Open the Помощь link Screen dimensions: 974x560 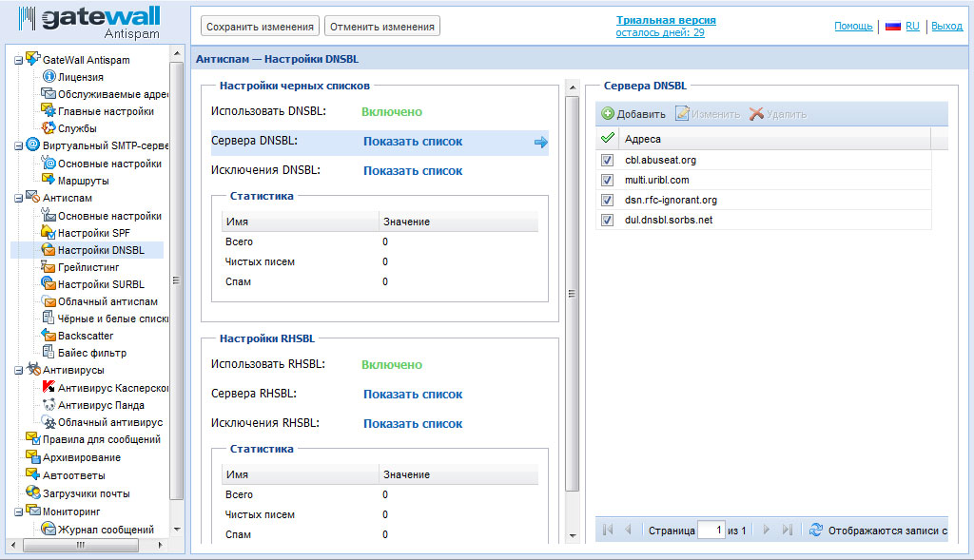tap(853, 26)
